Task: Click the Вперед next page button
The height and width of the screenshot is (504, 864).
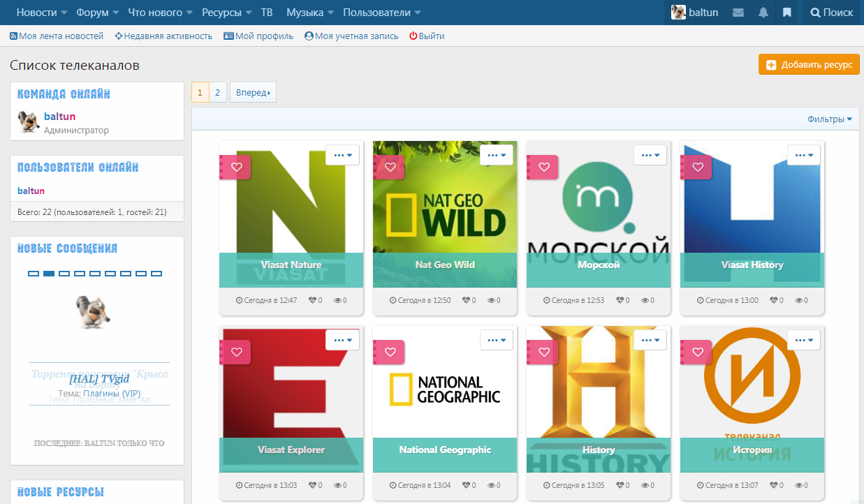Action: point(253,92)
